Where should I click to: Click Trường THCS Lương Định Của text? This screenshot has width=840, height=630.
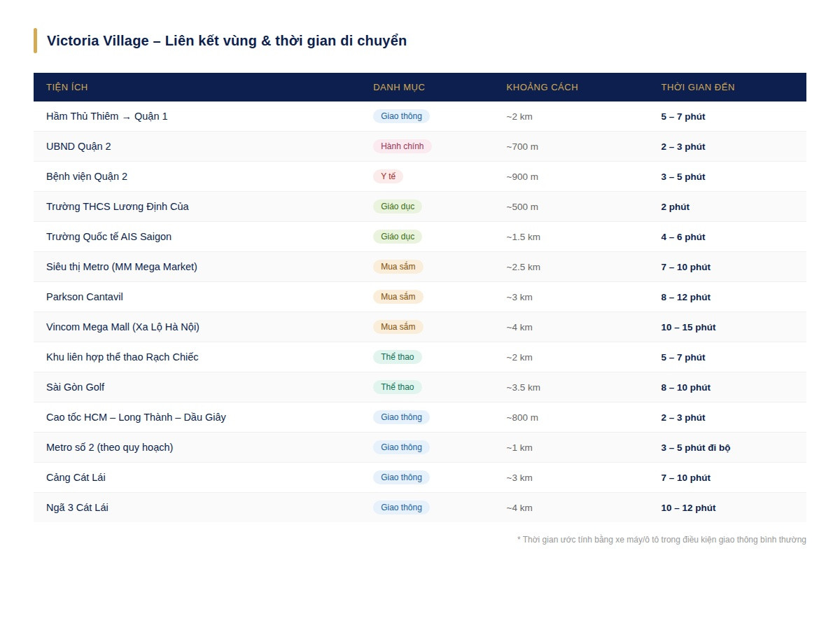coord(117,206)
